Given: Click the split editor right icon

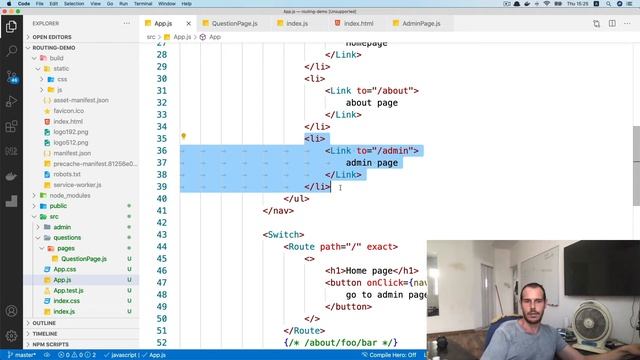Looking at the screenshot, I should (612, 23).
